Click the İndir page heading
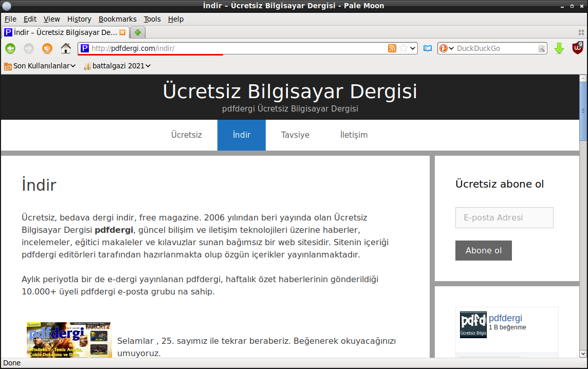The height and width of the screenshot is (369, 588). pyautogui.click(x=39, y=185)
